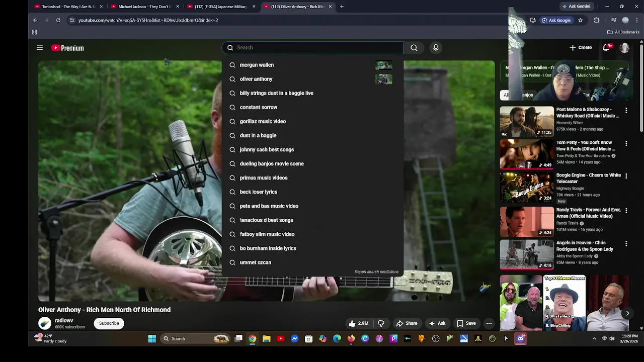Viewport: 644px width, 362px height.
Task: Select the 'beck loser lyrics' suggestion
Action: 312,192
